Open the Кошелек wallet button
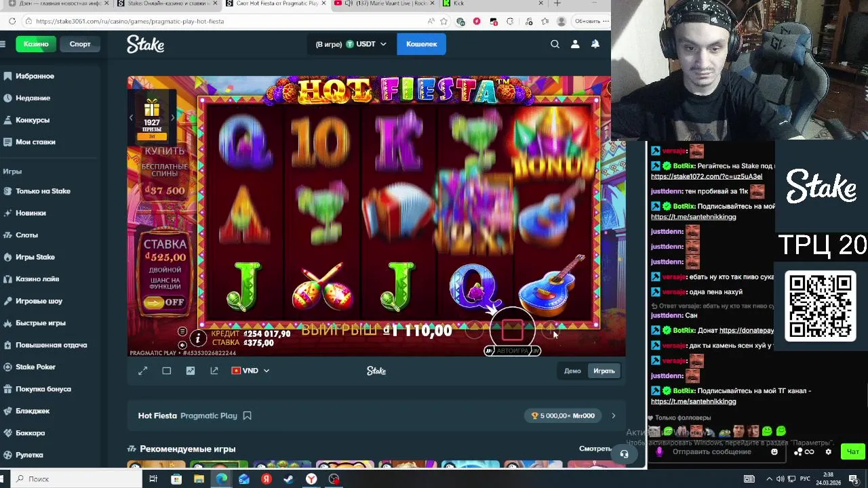Screen dimensions: 868x488 tap(421, 44)
